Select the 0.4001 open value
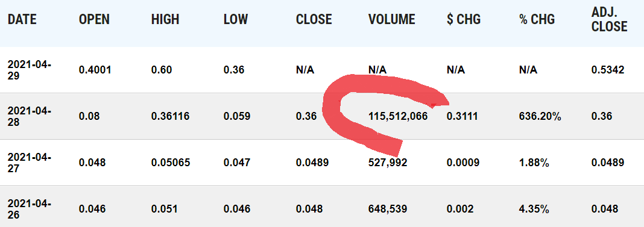Viewport: 644px width, 227px height. click(95, 70)
